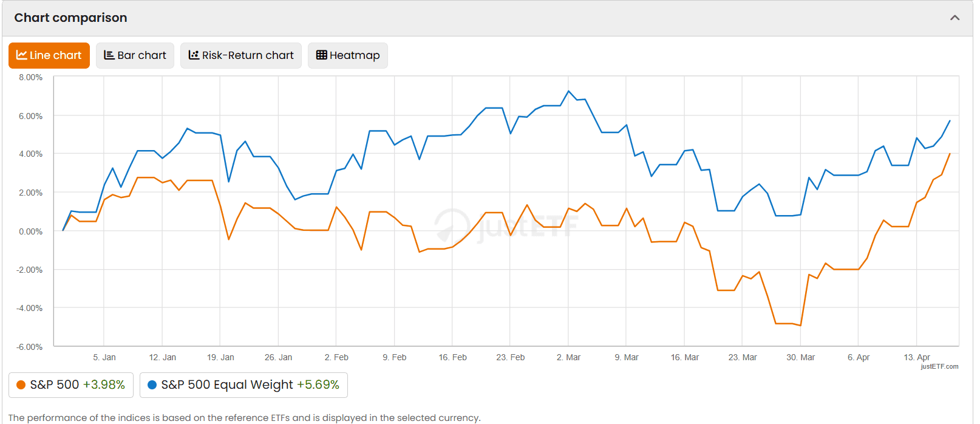Click the 2. Mar date label
Image resolution: width=980 pixels, height=424 pixels.
pos(569,357)
